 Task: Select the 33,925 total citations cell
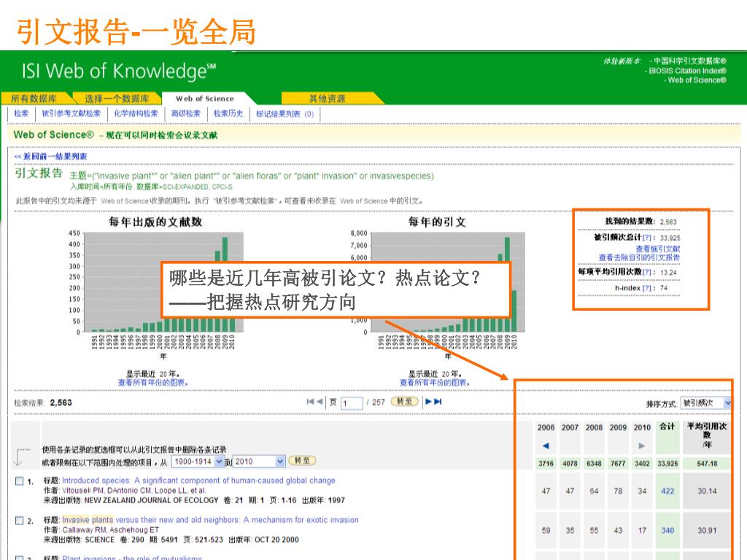tap(667, 463)
